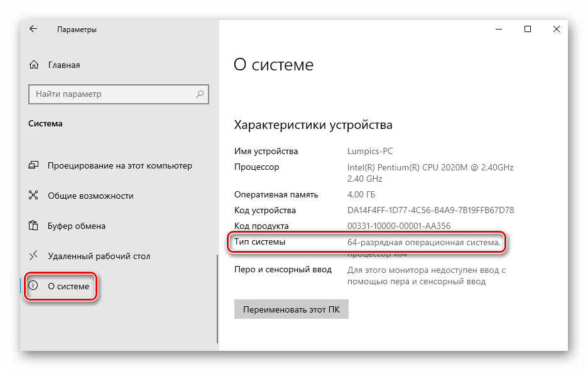Select the Имя устройства label
This screenshot has height=371, width=588.
[x=266, y=152]
